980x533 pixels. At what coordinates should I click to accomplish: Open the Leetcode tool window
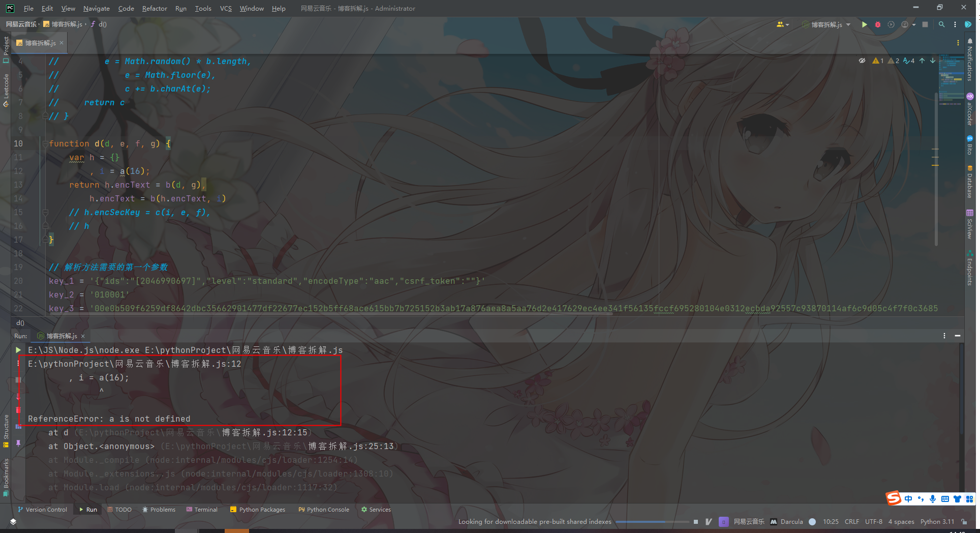[x=6, y=90]
